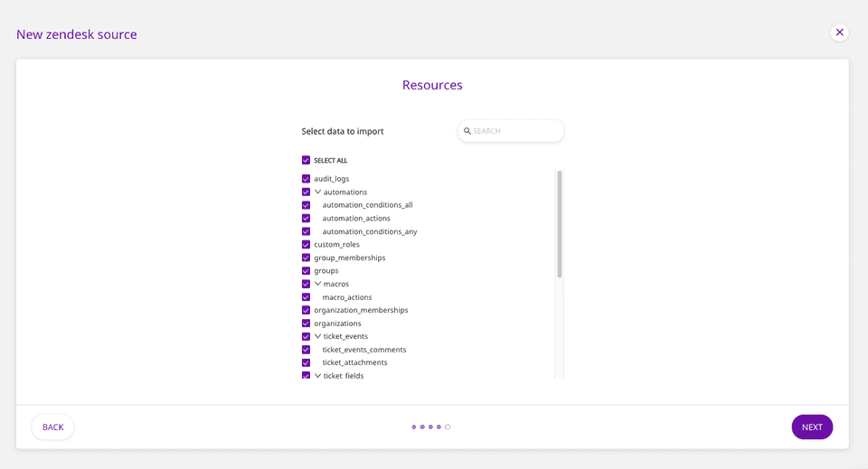Viewport: 868px width, 469px height.
Task: Collapse the automations group chevron
Action: 317,192
